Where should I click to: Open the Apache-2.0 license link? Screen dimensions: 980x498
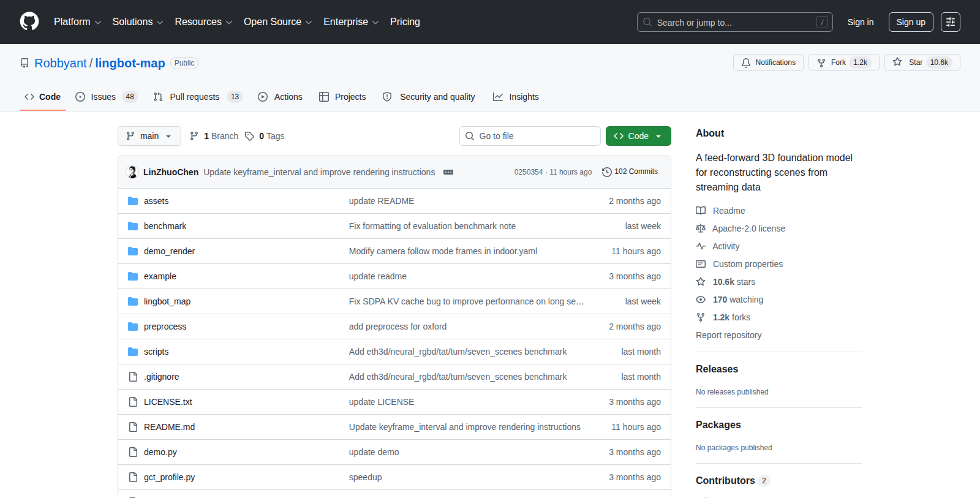tap(748, 228)
